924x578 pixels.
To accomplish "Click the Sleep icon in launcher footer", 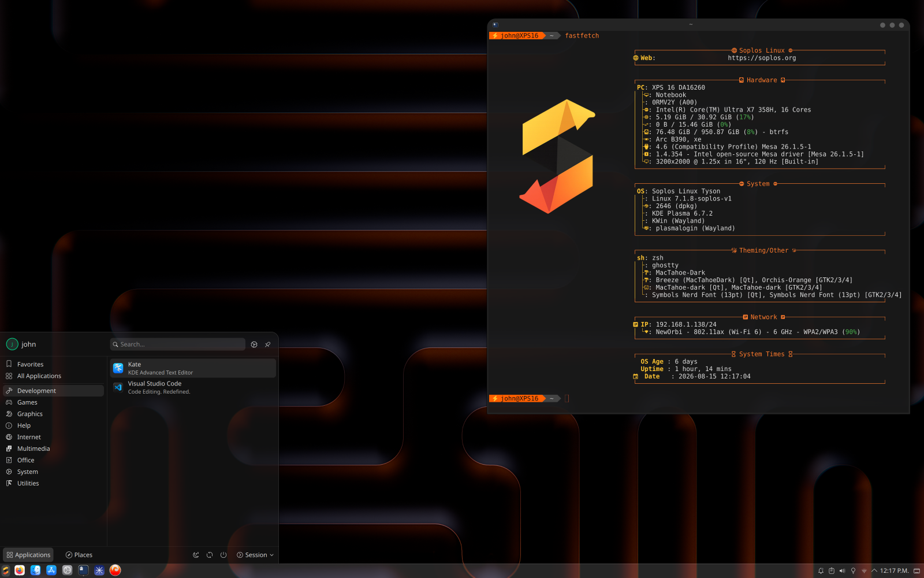I will click(196, 555).
